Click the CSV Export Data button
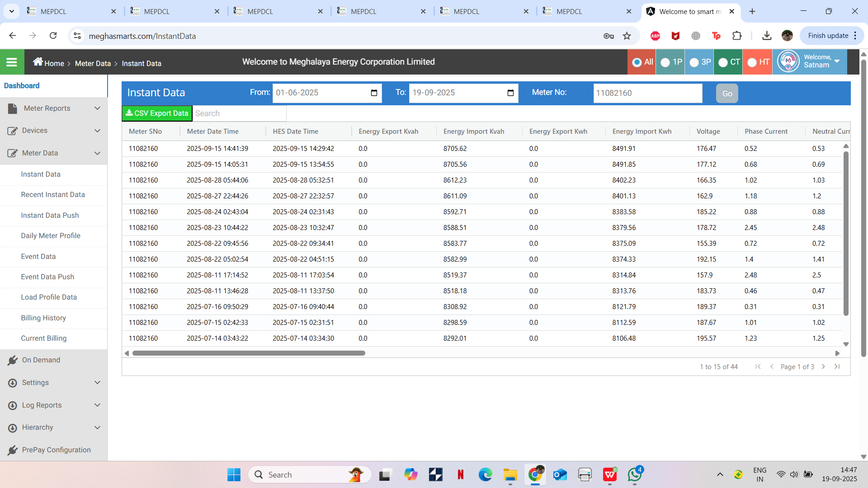This screenshot has width=868, height=488. [x=157, y=113]
